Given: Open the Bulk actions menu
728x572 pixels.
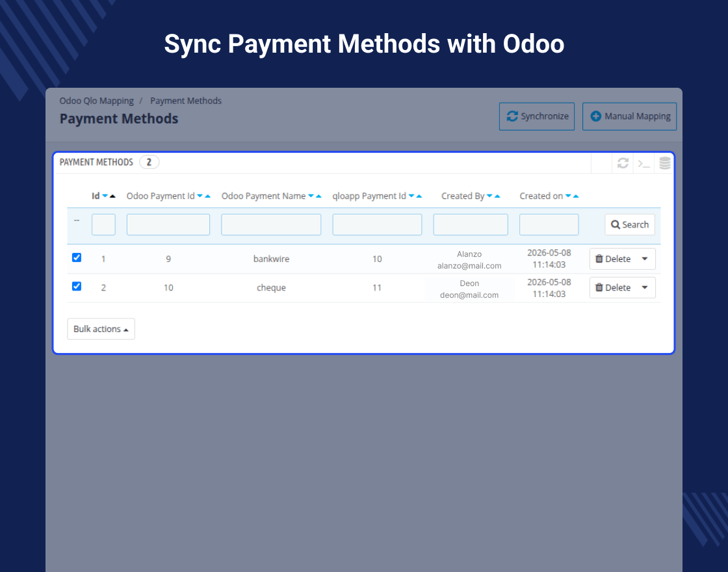Looking at the screenshot, I should point(101,329).
